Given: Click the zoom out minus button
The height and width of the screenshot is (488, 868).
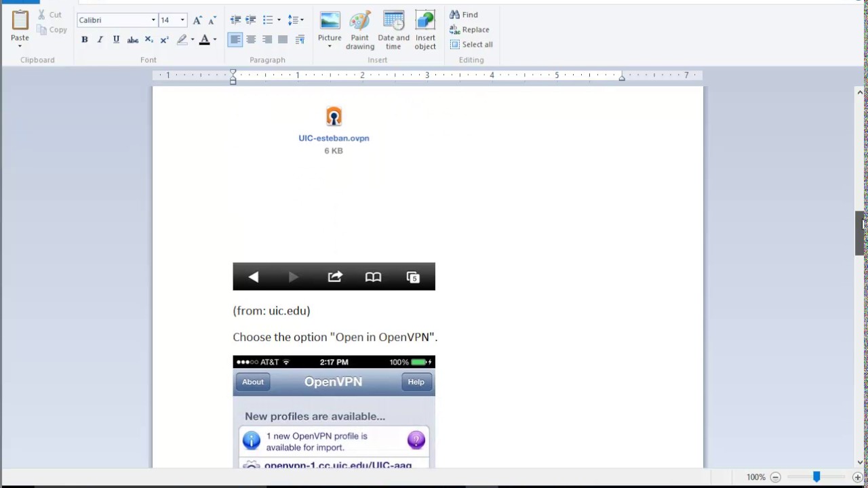Looking at the screenshot, I should click(x=776, y=477).
